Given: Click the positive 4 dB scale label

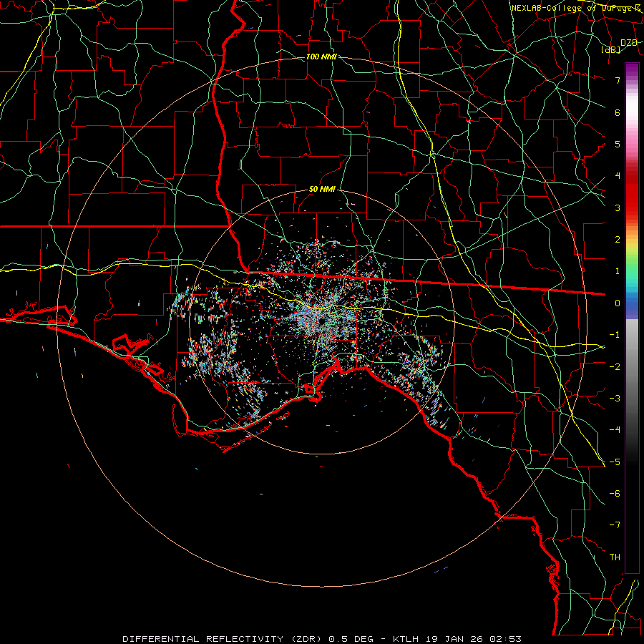Looking at the screenshot, I should [618, 176].
